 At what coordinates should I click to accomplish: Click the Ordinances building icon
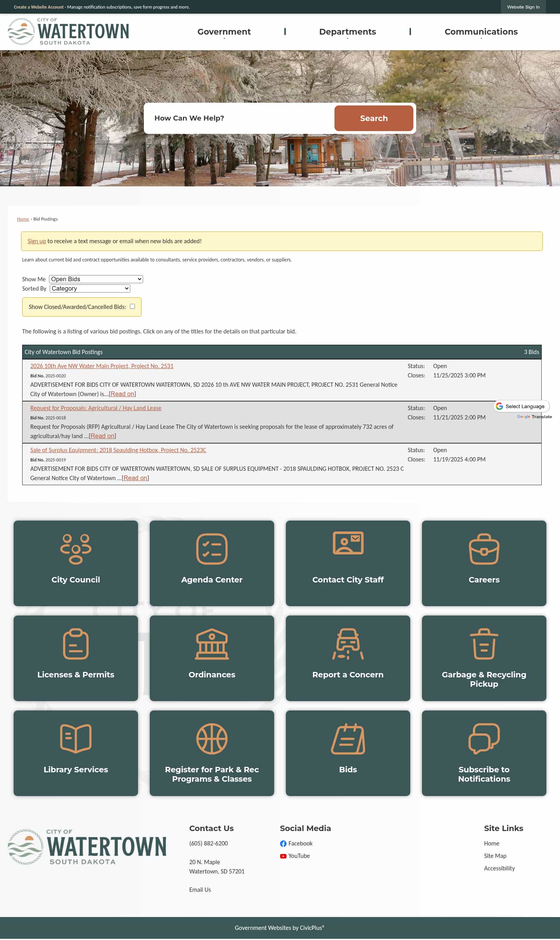pyautogui.click(x=212, y=644)
